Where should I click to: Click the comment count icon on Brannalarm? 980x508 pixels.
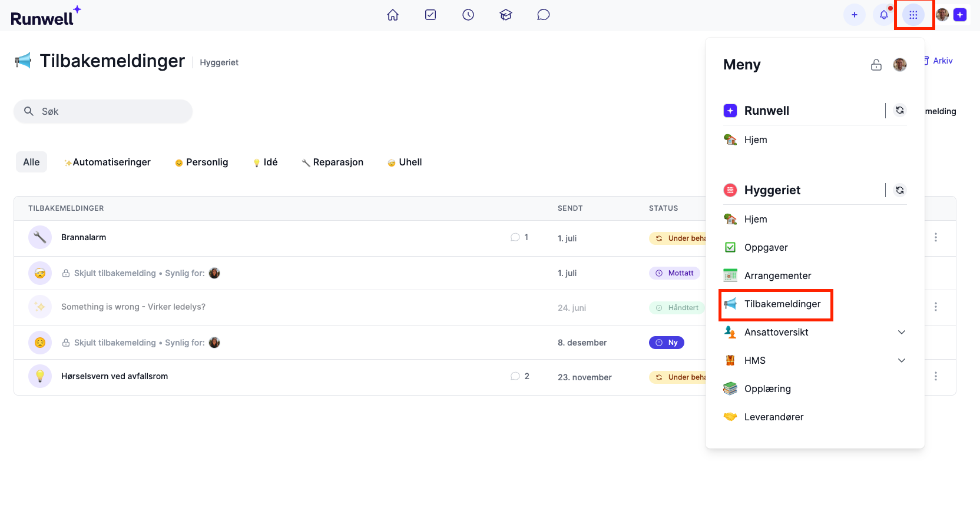coord(515,237)
